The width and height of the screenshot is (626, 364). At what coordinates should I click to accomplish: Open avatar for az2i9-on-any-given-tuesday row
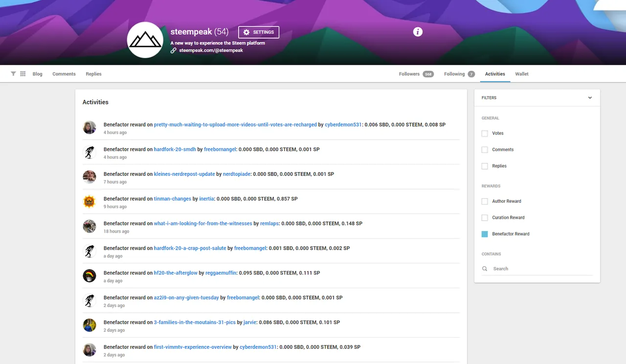[89, 300]
